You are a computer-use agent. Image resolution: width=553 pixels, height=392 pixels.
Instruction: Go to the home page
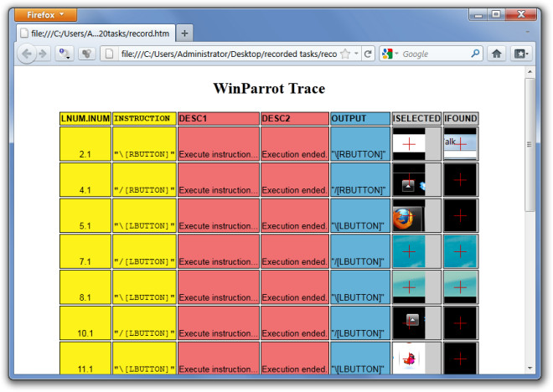(x=497, y=54)
